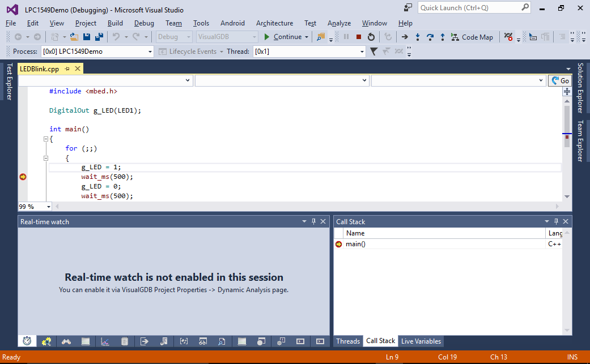Collapse the main() function block
Viewport: 590px width, 364px height.
(46, 139)
